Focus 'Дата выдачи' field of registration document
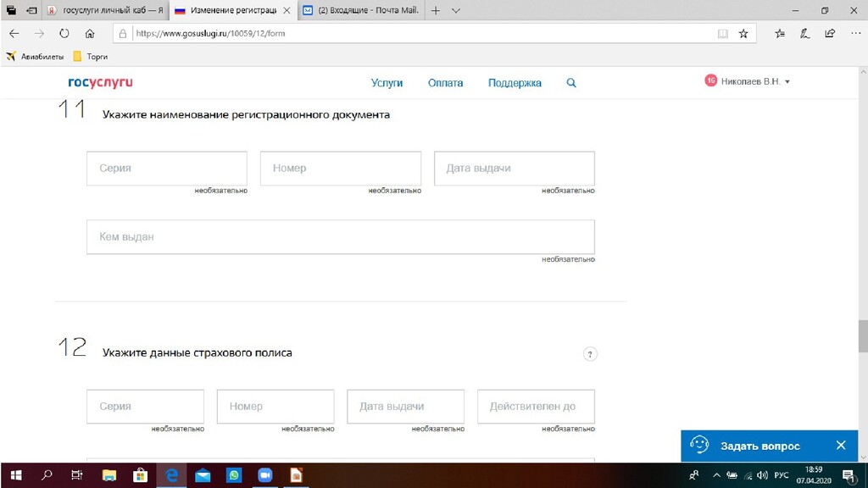 click(515, 169)
